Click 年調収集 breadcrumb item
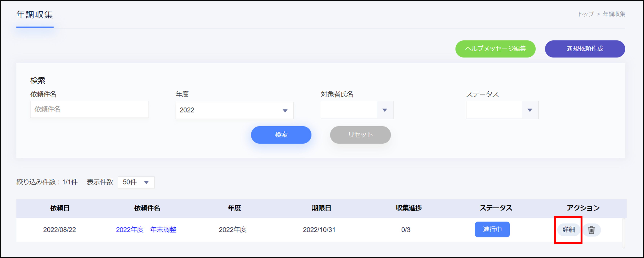This screenshot has height=258, width=644. (614, 14)
